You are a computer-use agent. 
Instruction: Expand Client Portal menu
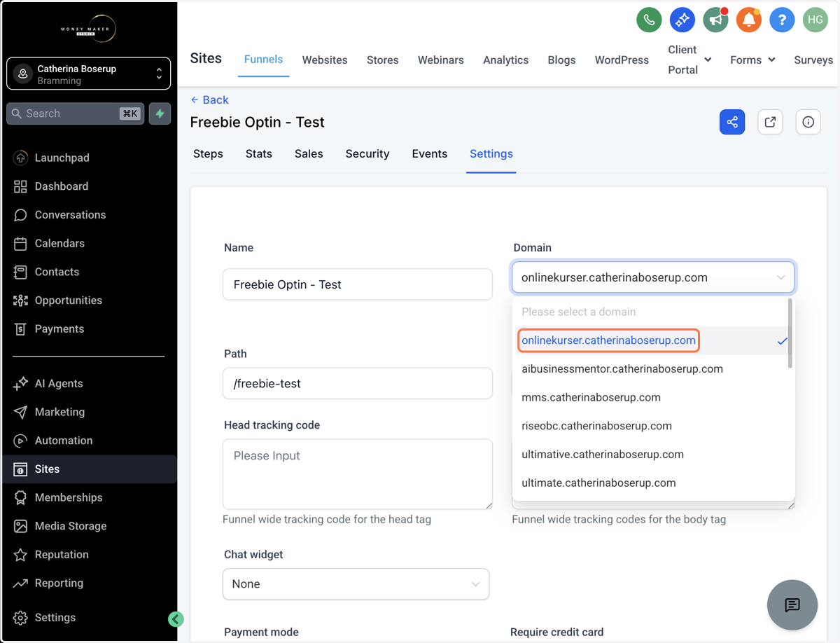click(x=689, y=60)
